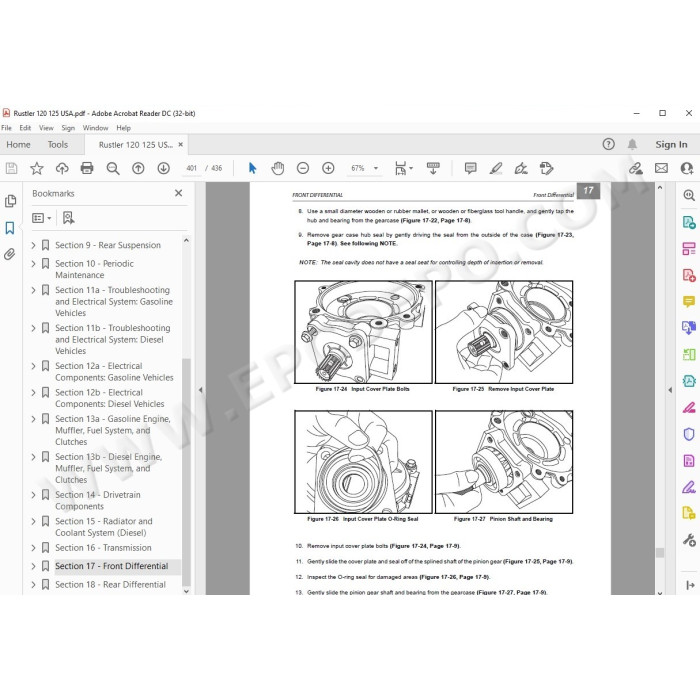This screenshot has height=700, width=700.
Task: Open the right-pane search tool icon
Action: coord(689,195)
